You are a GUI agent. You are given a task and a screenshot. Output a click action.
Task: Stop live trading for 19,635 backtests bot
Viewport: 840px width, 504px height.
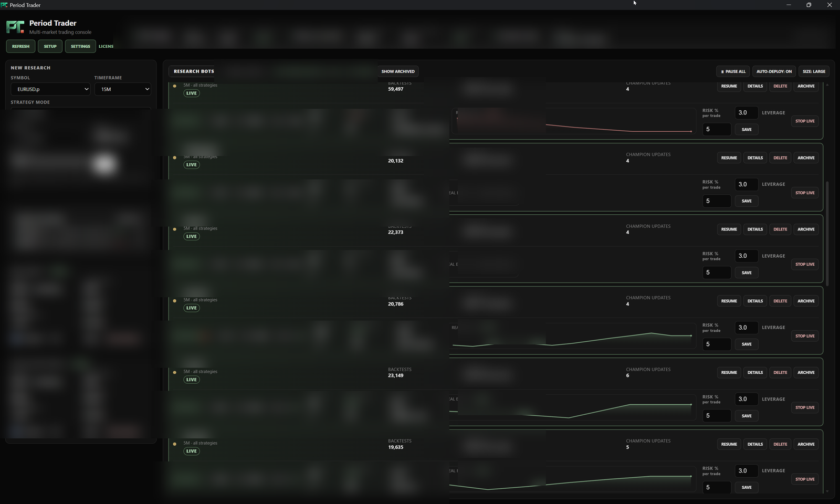pyautogui.click(x=805, y=479)
